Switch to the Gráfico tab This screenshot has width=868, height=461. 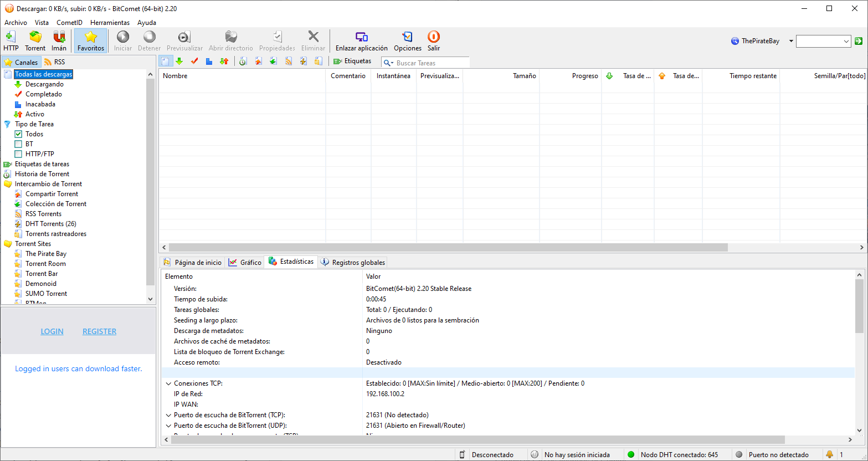(245, 262)
